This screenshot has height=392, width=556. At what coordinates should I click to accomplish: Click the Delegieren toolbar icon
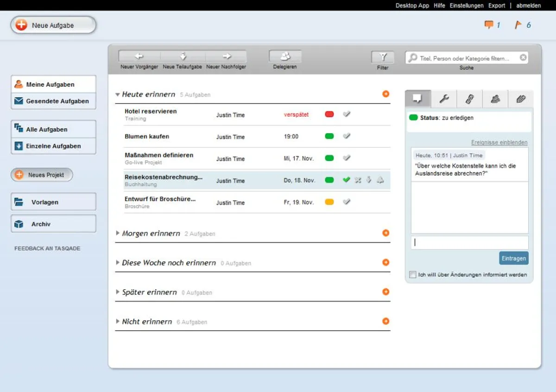(284, 57)
